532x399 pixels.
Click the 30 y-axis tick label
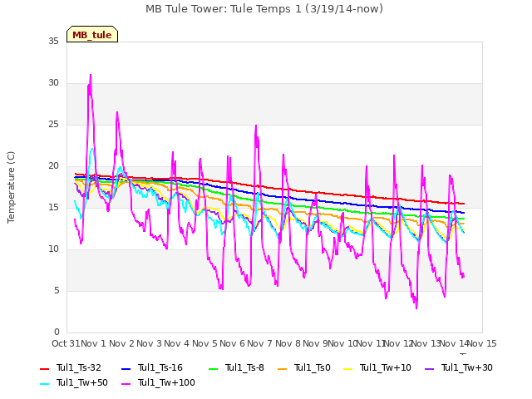[53, 83]
